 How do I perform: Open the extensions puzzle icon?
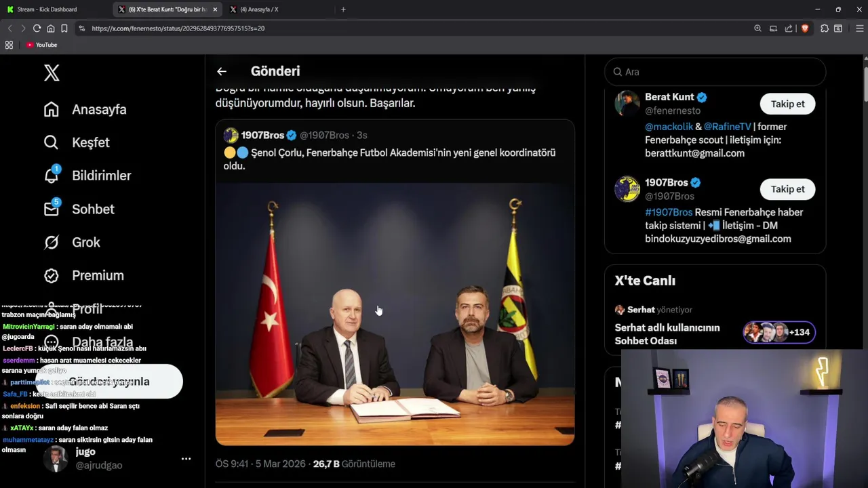click(824, 28)
